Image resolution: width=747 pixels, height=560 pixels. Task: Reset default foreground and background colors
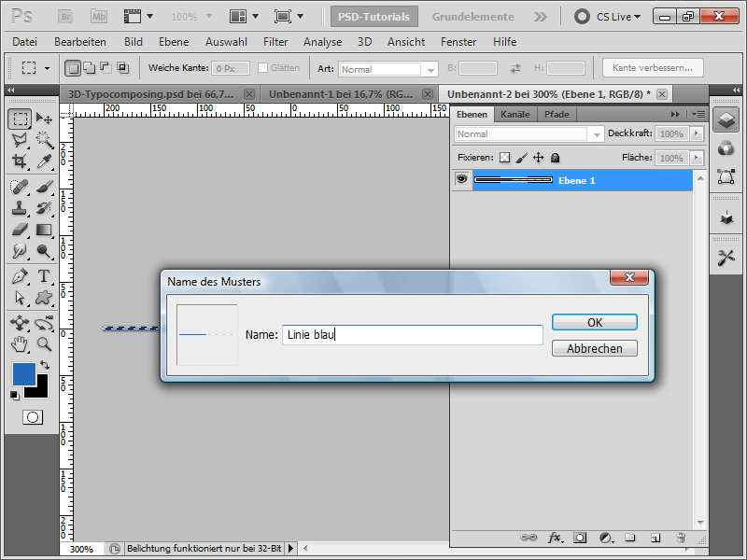tap(15, 395)
